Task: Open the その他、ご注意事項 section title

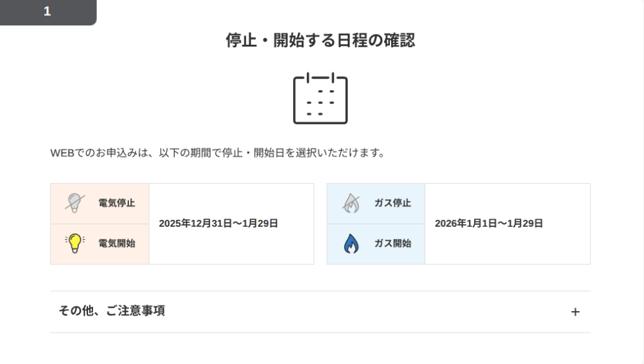Action: click(112, 311)
